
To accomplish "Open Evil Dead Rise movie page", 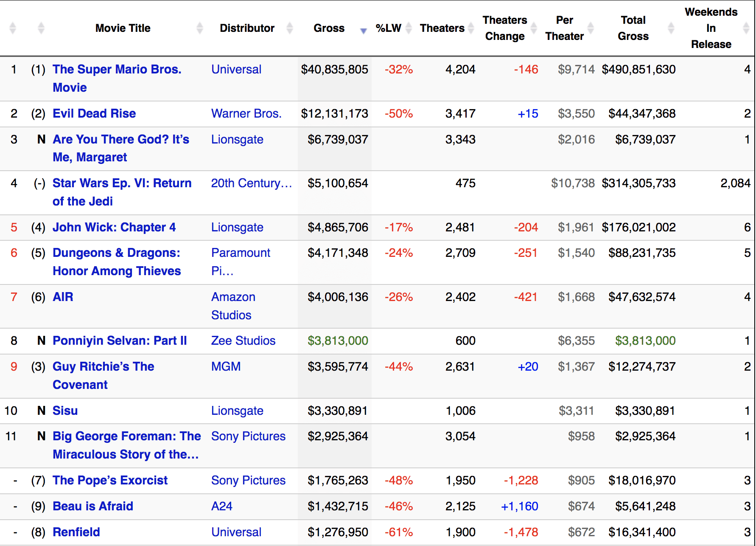I will [94, 113].
